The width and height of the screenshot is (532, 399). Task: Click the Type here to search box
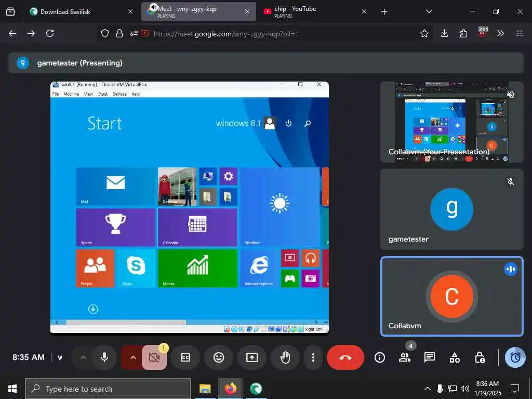[108, 389]
